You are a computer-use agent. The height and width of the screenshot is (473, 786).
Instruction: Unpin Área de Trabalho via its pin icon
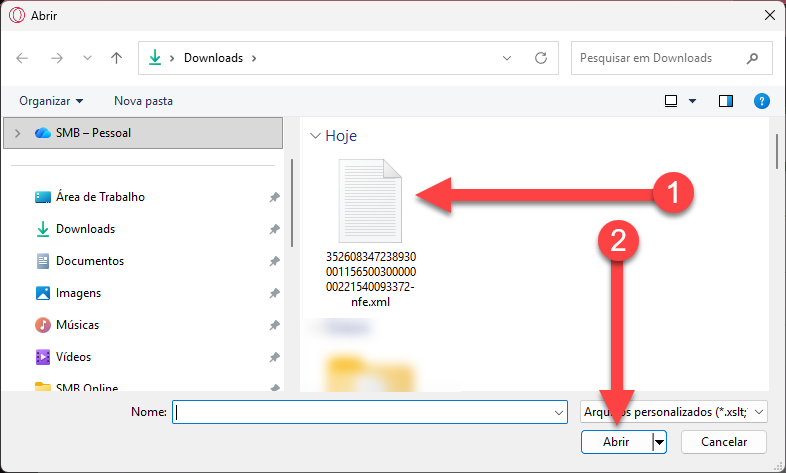[x=274, y=197]
